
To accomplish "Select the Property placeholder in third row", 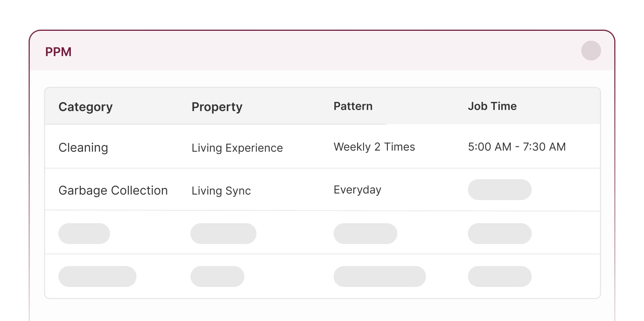I will click(x=223, y=233).
